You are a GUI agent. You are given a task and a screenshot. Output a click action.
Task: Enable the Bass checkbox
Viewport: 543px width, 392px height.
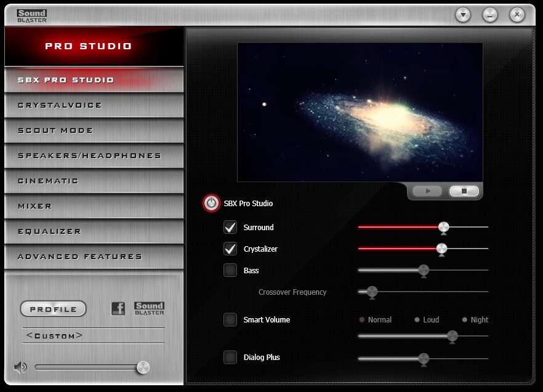(x=230, y=270)
